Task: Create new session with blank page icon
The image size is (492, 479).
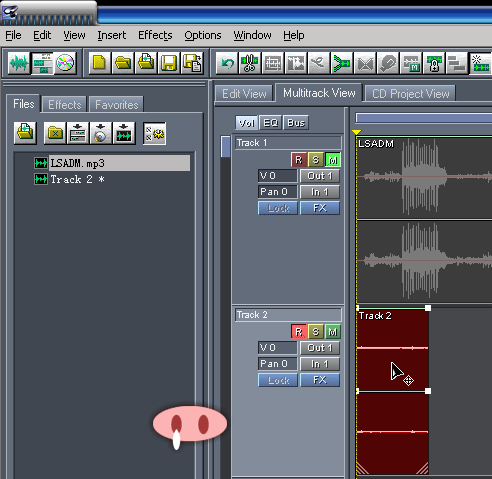Action: coord(100,63)
